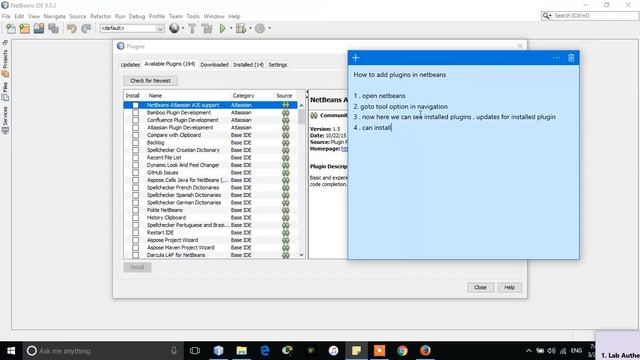The image size is (640, 360).
Task: Open Windows Start menu
Action: [x=11, y=351]
